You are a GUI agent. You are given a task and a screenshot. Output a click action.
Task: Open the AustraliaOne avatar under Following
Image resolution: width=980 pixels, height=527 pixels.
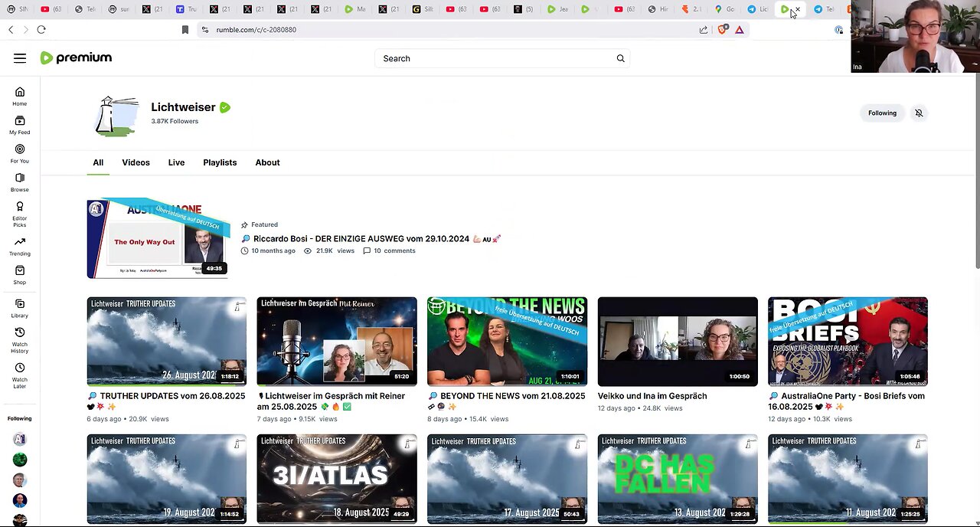[20, 439]
